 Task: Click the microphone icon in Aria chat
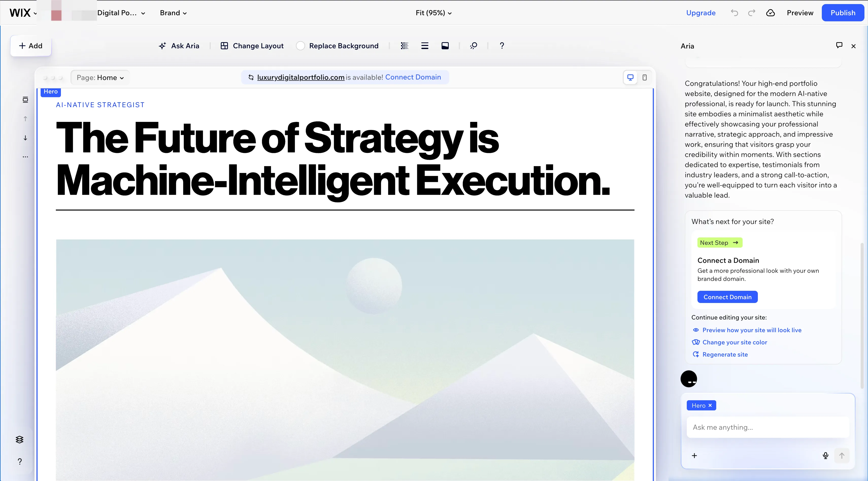[x=826, y=456]
